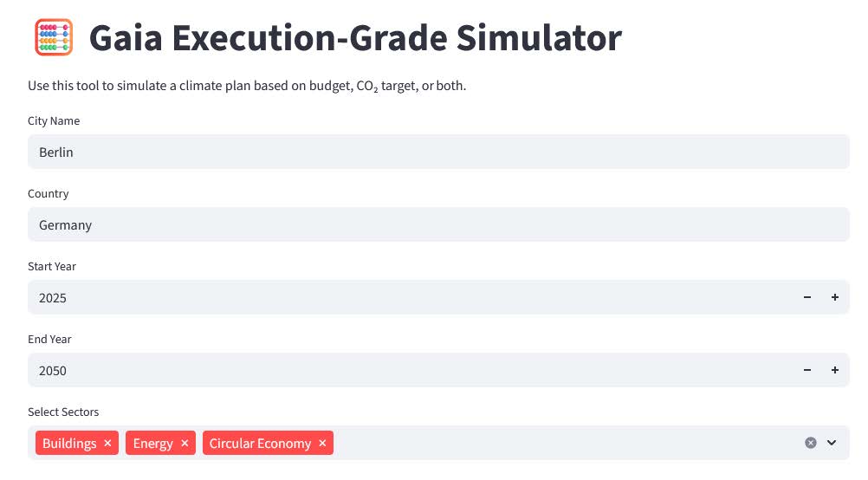Screen dimensions: 868x480
Task: Increase the End Year value
Action: (x=835, y=370)
